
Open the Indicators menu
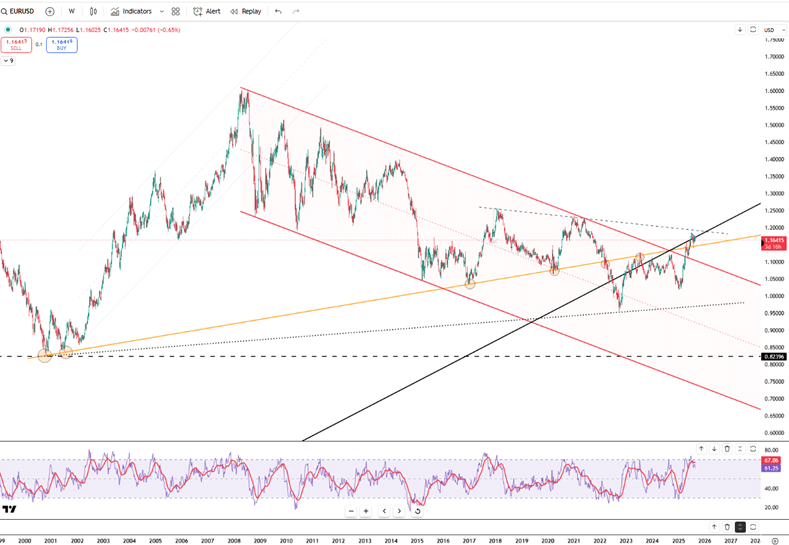point(130,11)
